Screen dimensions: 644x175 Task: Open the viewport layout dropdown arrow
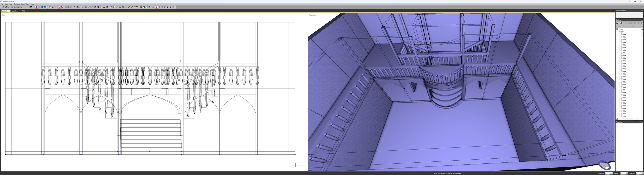(x=33, y=7)
